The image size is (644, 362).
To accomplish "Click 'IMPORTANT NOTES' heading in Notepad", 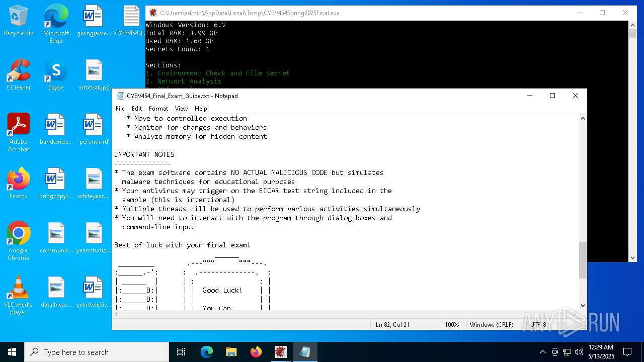I will (x=144, y=154).
